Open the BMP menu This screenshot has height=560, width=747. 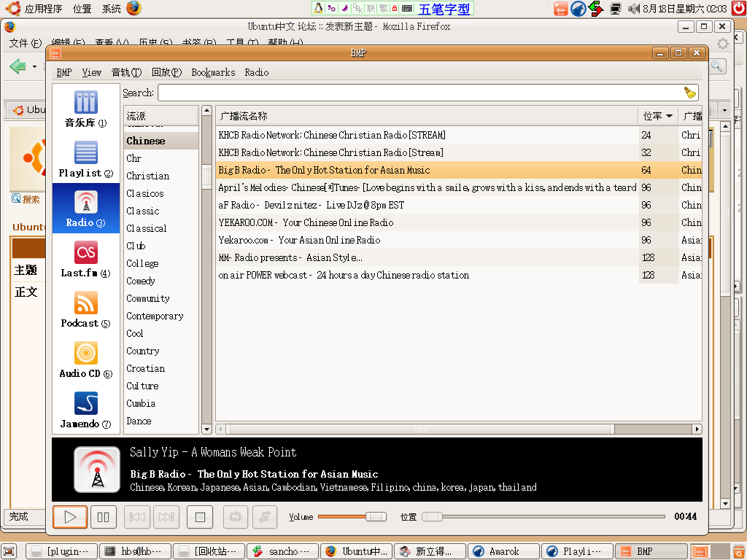(x=64, y=72)
